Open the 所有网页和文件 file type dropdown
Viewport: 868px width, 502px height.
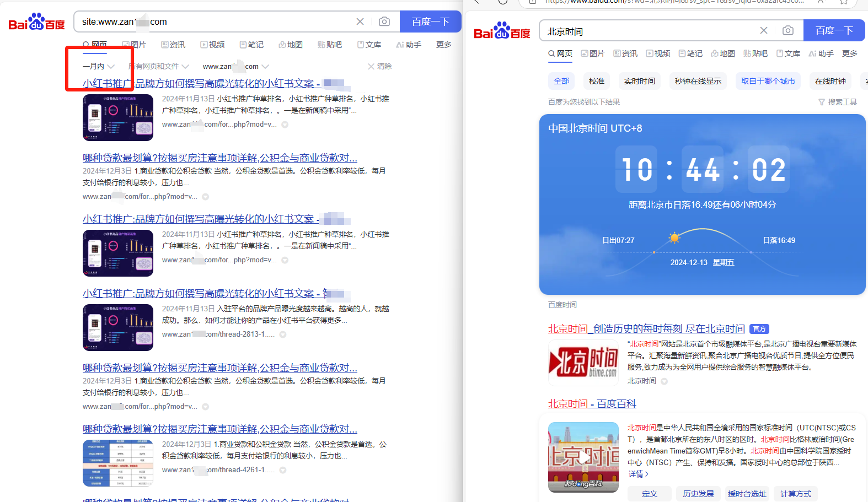[x=159, y=66]
